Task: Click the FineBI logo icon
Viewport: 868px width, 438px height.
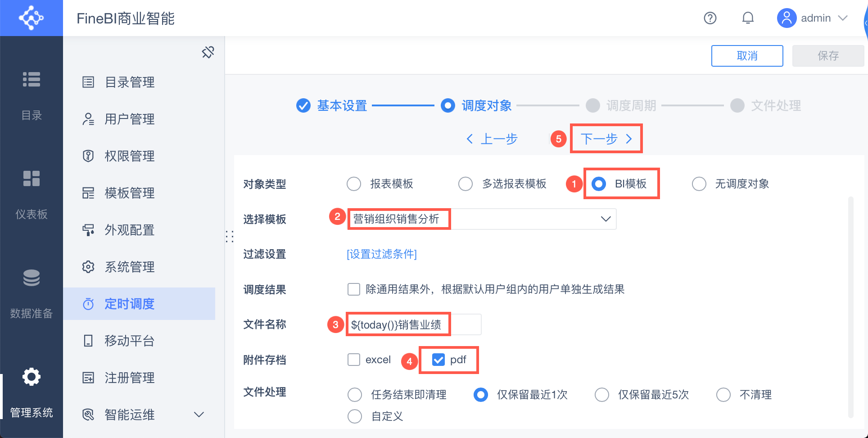Action: tap(31, 18)
